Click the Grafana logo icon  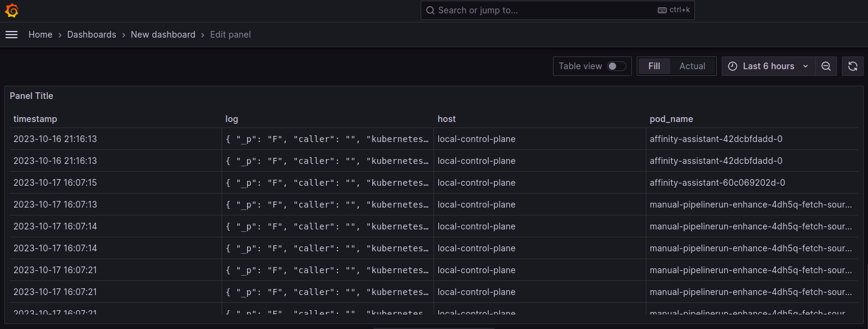[12, 10]
